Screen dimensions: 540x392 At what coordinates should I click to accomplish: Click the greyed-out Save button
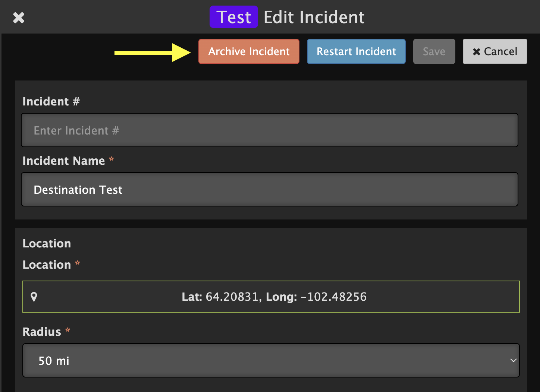(x=434, y=51)
